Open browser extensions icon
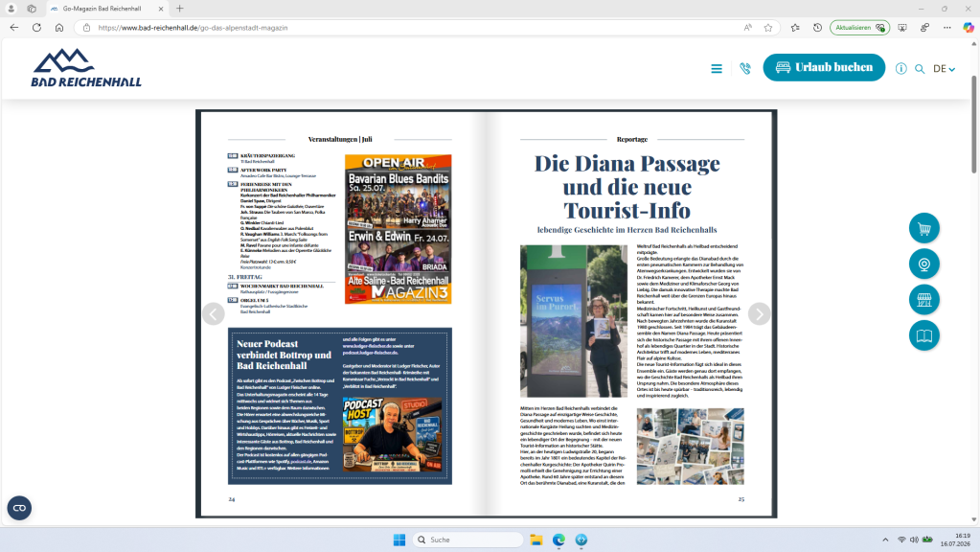Viewport: 980px width, 552px height. click(925, 28)
